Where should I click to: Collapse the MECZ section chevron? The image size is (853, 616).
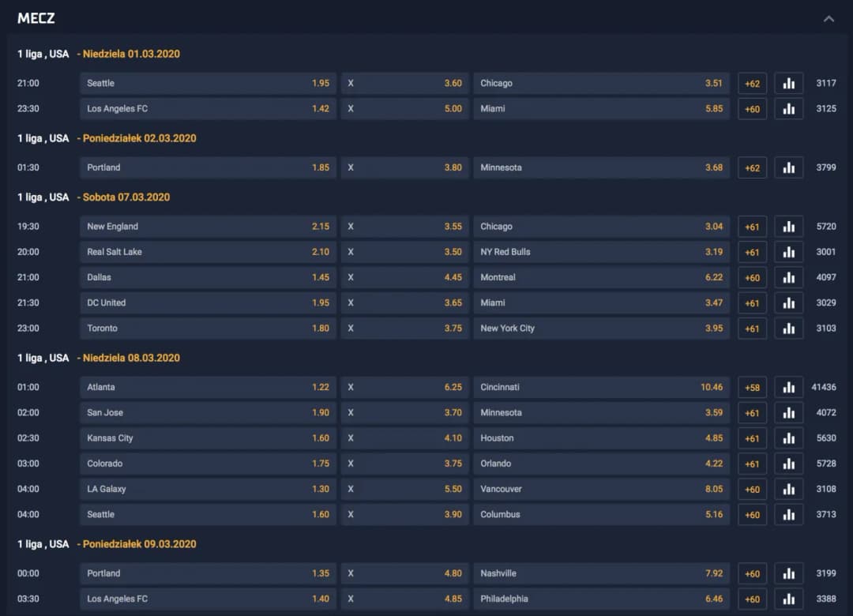(829, 19)
